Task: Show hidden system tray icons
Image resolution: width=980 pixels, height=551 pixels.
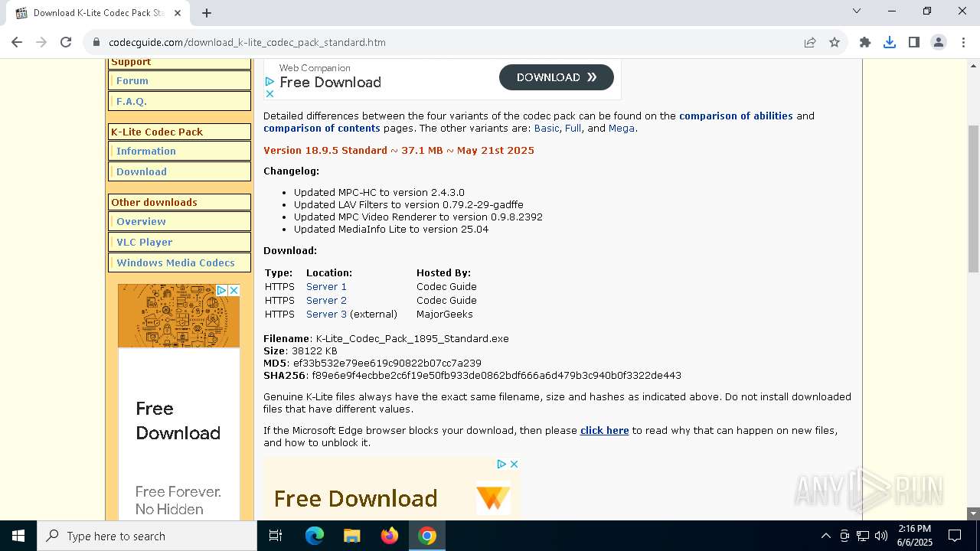Action: click(825, 536)
